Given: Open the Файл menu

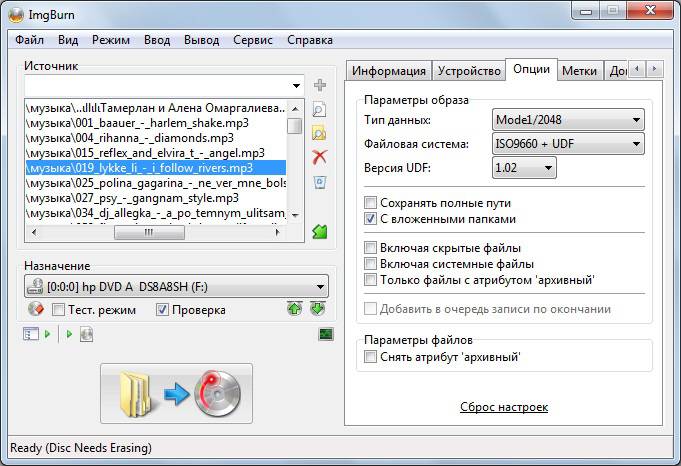Looking at the screenshot, I should 30,40.
